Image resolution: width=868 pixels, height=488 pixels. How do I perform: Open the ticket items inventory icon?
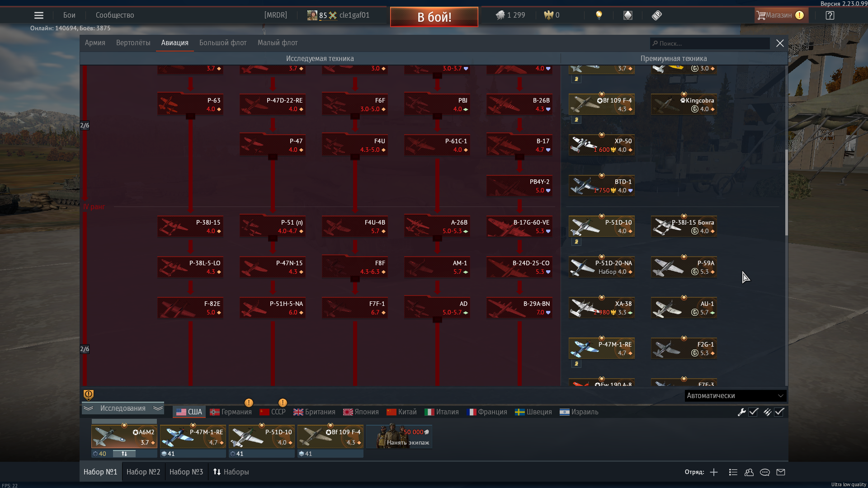(657, 15)
